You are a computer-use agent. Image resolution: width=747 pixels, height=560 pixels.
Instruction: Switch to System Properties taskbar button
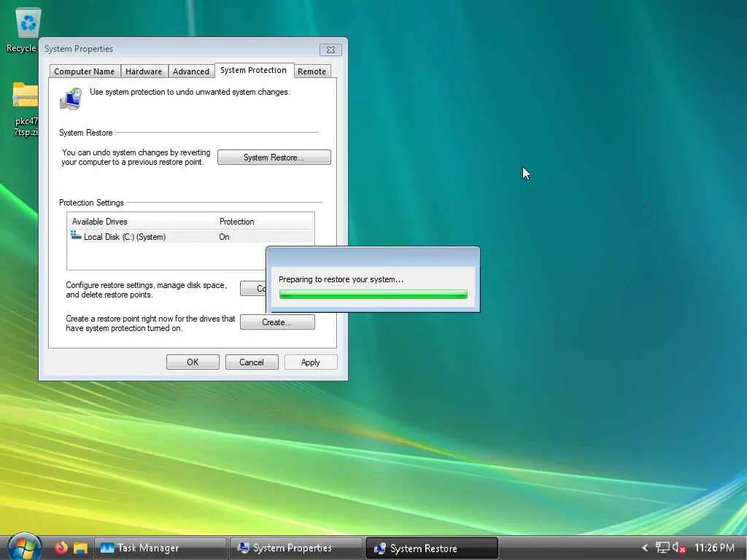296,548
